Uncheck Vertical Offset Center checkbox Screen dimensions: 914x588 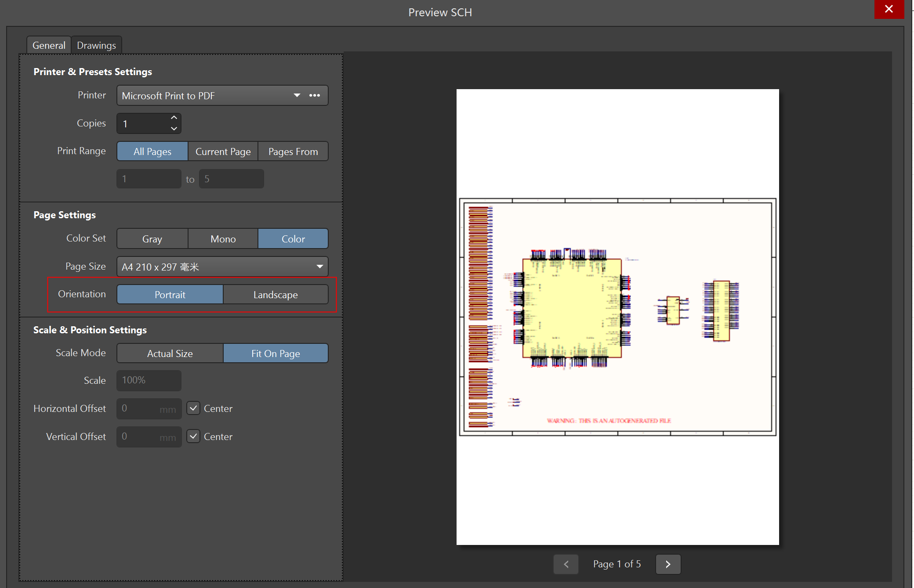(193, 436)
